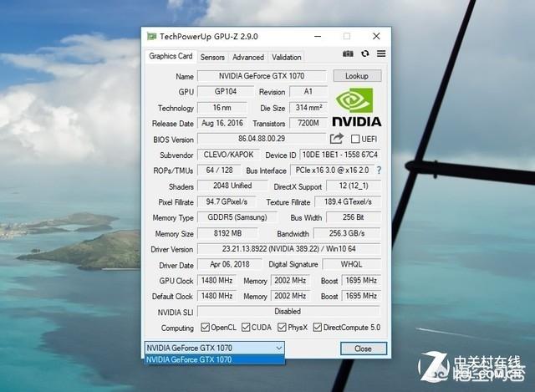The height and width of the screenshot is (392, 535).
Task: Click the NVIDIA logo image
Action: pyautogui.click(x=357, y=107)
